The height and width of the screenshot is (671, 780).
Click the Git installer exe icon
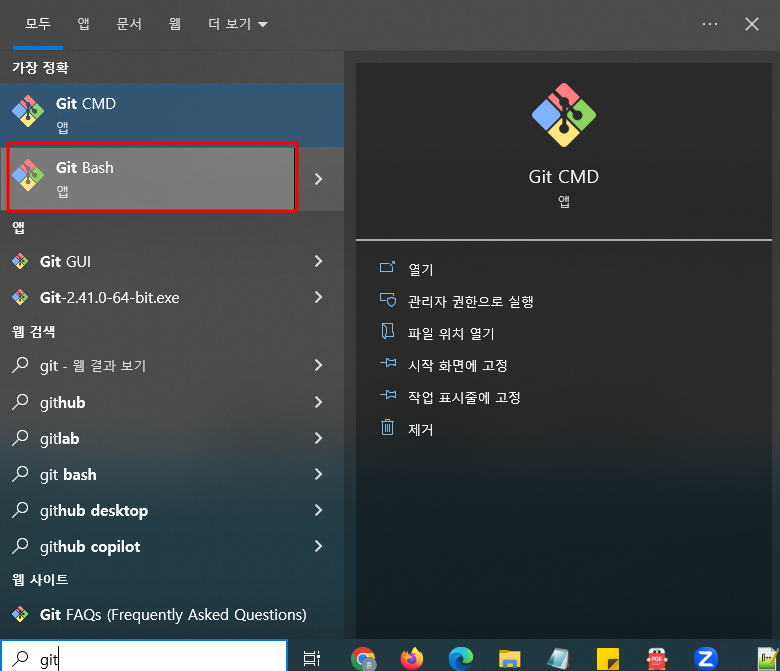tap(20, 297)
